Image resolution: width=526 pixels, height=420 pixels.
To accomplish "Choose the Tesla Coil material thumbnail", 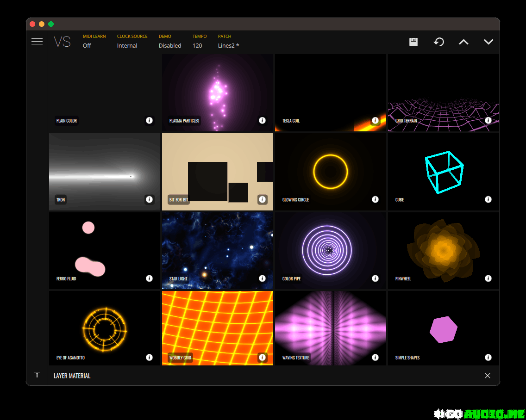I will click(x=331, y=93).
